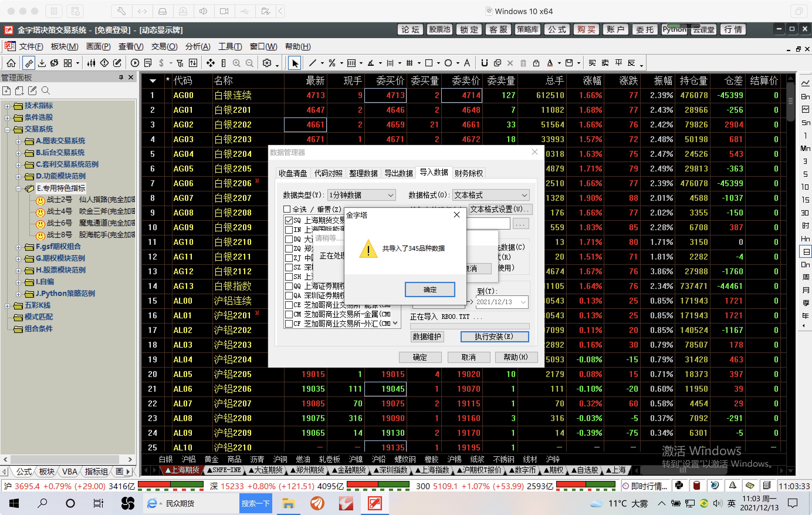Click the 策略库 title bar button
This screenshot has width=812, height=515.
coord(528,29)
